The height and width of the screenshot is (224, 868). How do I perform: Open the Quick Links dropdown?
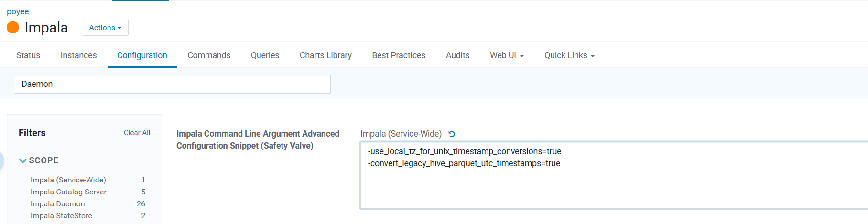point(569,55)
